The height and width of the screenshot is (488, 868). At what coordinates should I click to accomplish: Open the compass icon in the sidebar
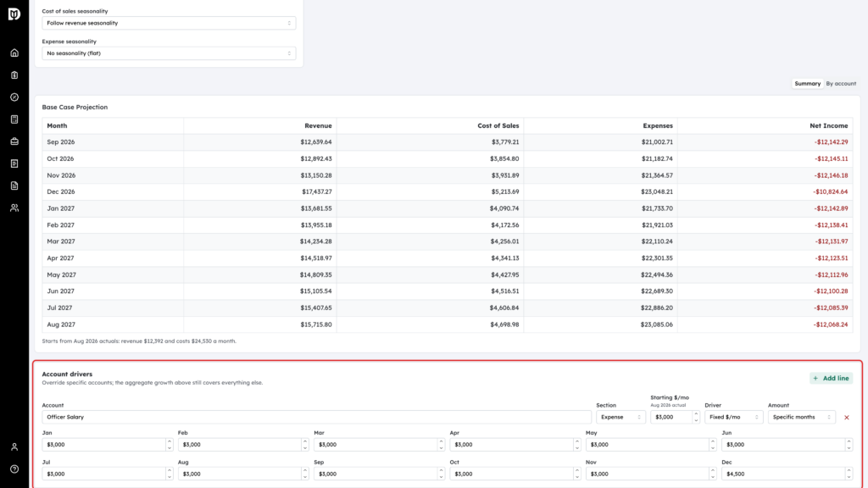tap(14, 97)
